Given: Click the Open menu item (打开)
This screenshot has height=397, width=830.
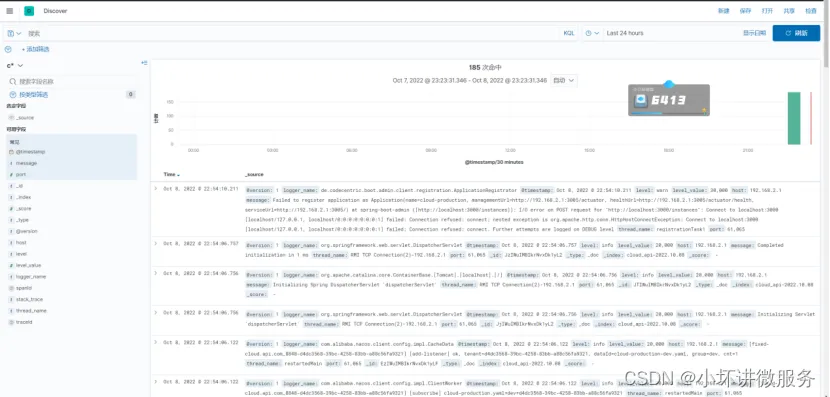Looking at the screenshot, I should (x=767, y=11).
